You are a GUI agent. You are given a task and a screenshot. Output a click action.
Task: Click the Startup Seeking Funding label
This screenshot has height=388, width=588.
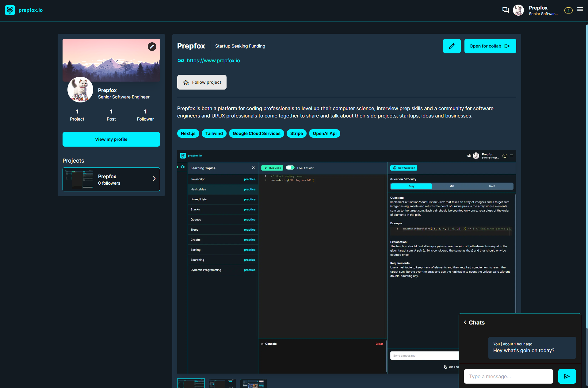pos(240,46)
